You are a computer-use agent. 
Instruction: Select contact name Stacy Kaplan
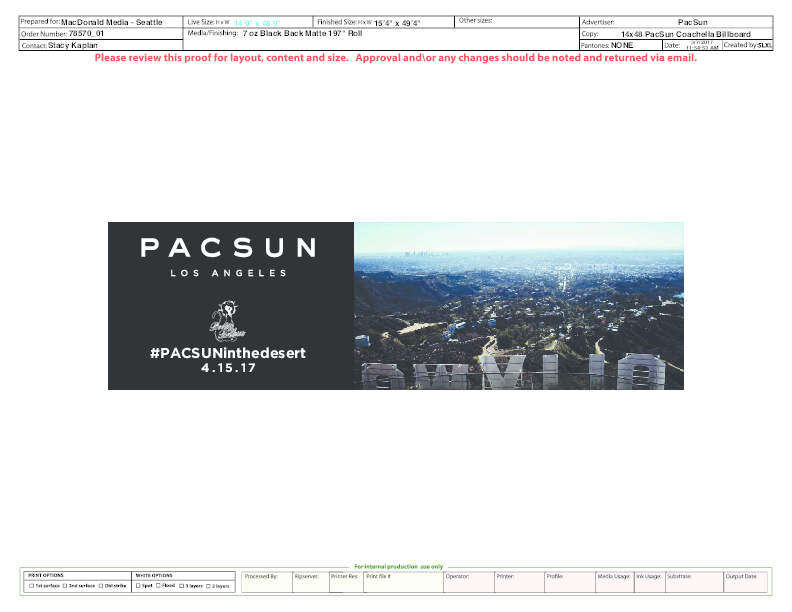pyautogui.click(x=73, y=45)
